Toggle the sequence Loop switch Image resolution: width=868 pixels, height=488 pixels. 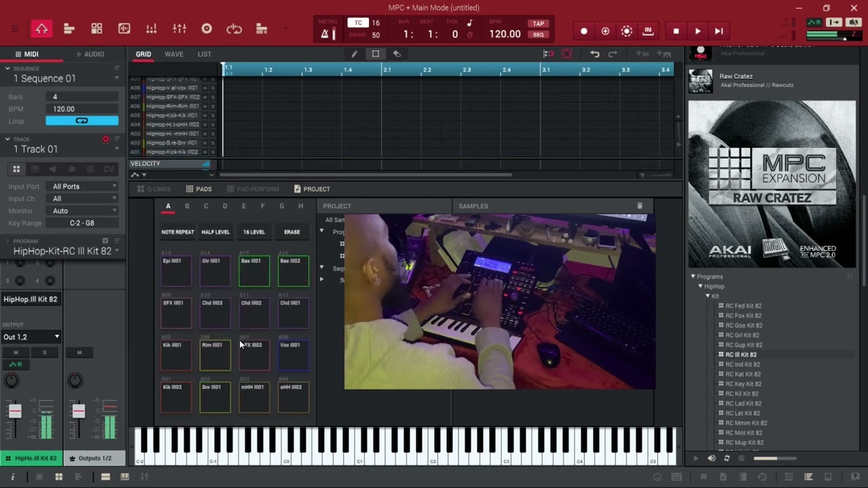tap(82, 121)
